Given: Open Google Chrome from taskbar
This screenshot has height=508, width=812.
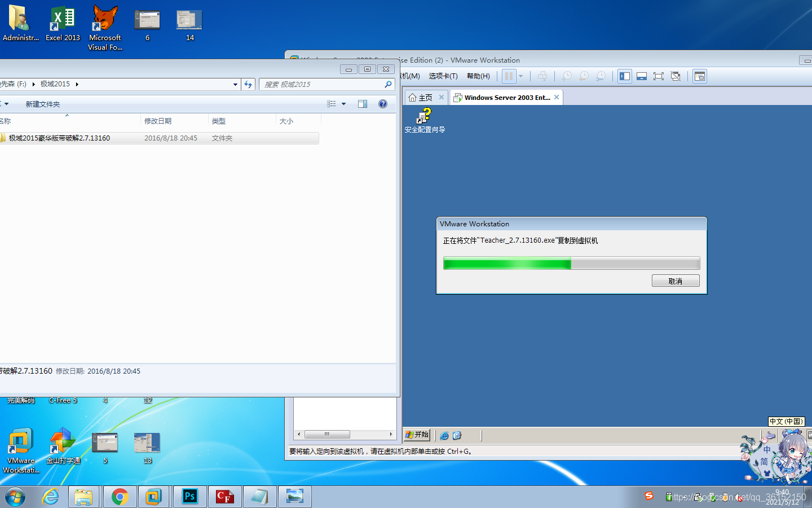Looking at the screenshot, I should coord(120,497).
